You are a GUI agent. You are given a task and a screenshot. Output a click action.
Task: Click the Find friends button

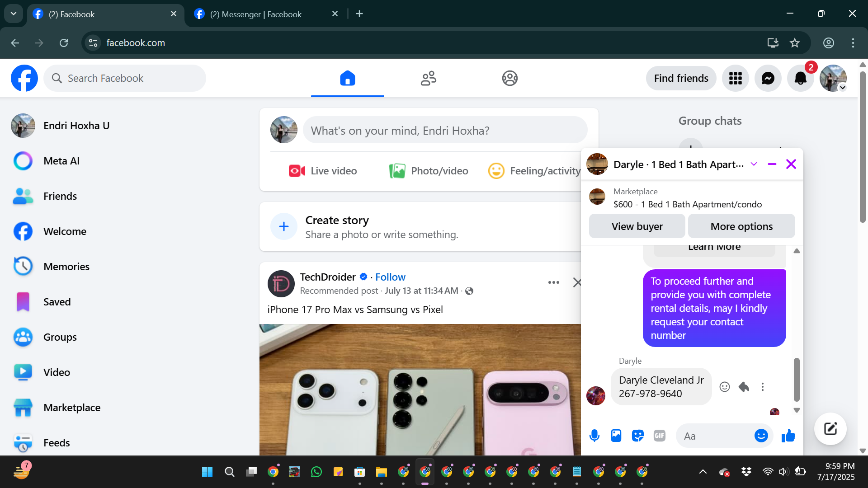click(681, 78)
